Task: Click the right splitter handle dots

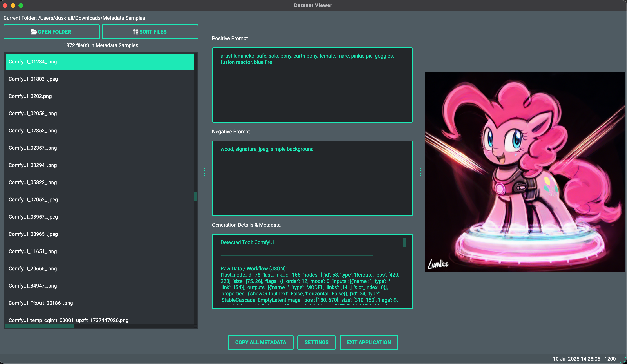Action: 421,172
